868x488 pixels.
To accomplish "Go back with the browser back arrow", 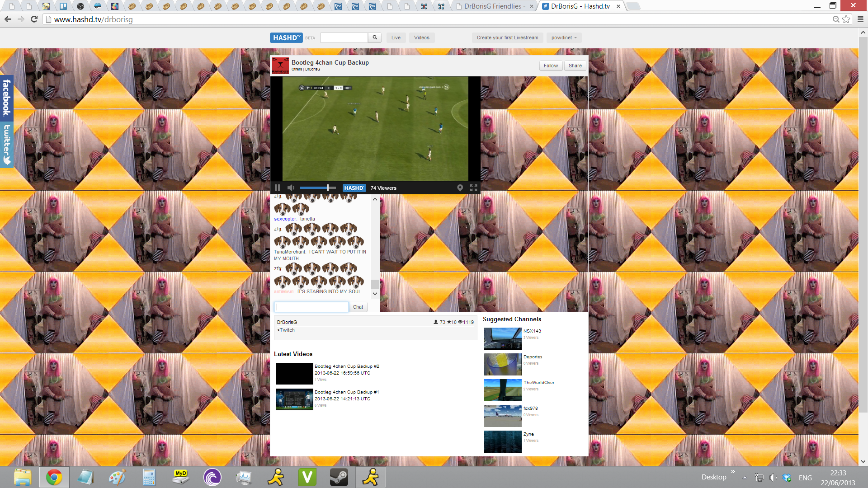I will click(x=8, y=19).
